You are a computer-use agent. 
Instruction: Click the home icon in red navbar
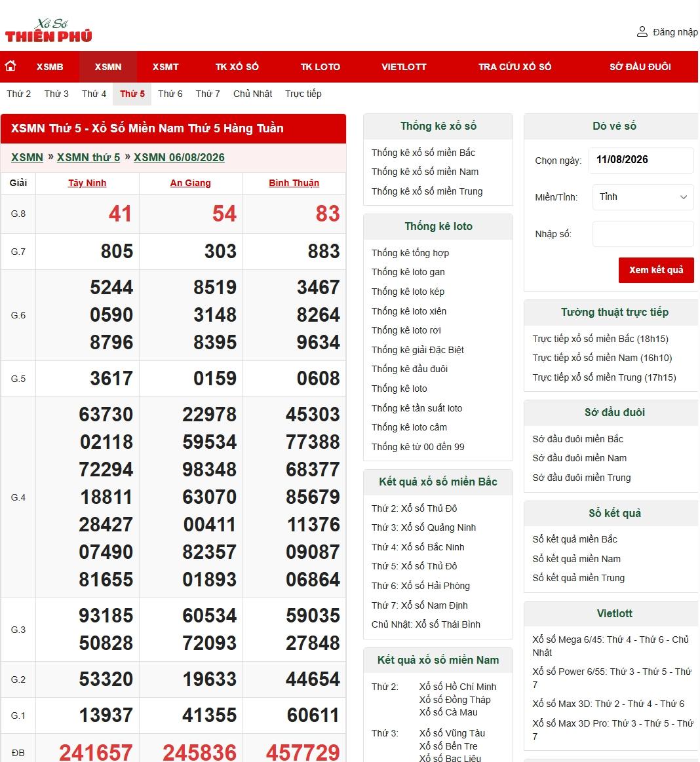[10, 66]
